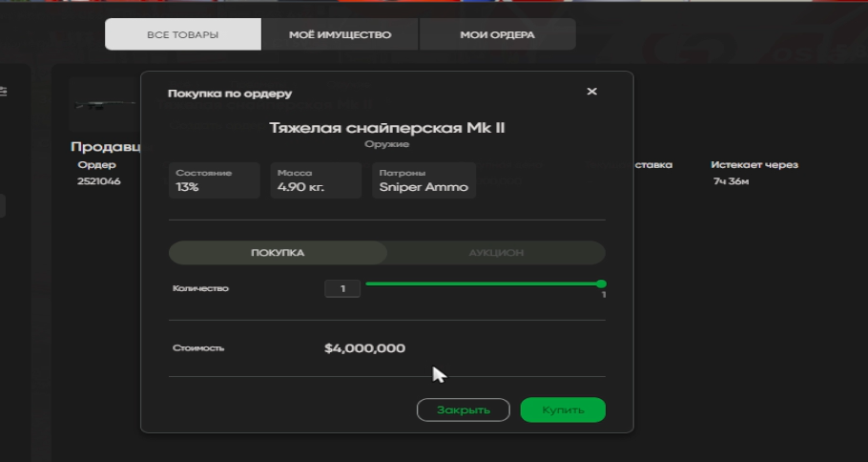Click the $4,000,000 cost value
The width and height of the screenshot is (868, 462).
(x=364, y=348)
